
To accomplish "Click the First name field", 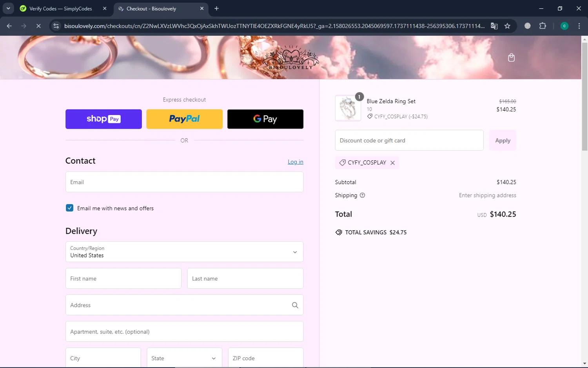I will pos(123,279).
